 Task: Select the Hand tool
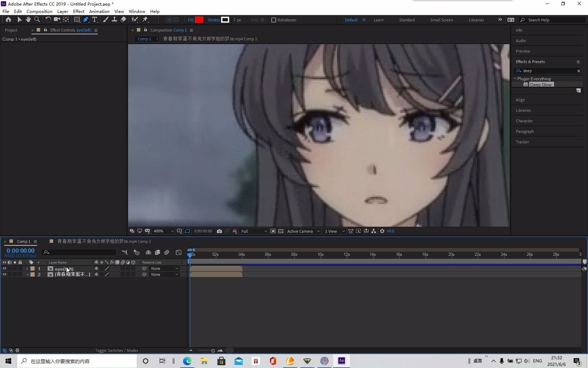point(28,20)
